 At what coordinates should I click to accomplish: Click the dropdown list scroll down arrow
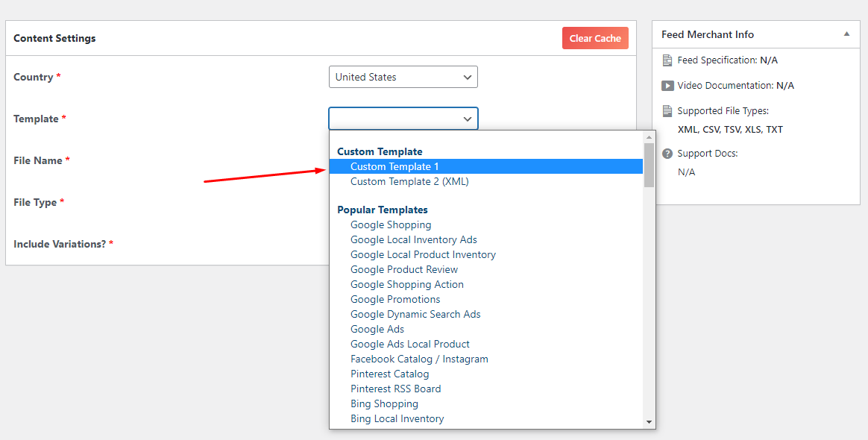click(649, 422)
